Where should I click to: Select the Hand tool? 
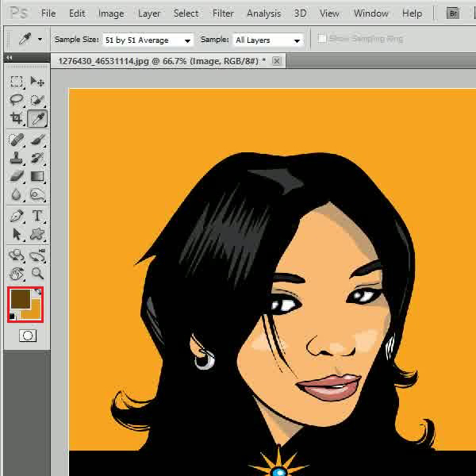coord(17,274)
